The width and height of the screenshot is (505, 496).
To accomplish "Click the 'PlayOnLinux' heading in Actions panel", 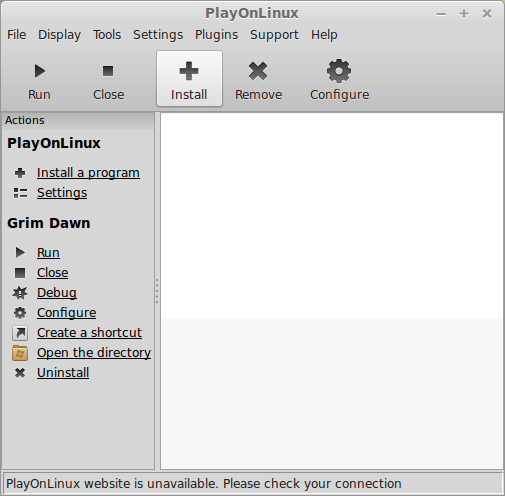I will 54,143.
